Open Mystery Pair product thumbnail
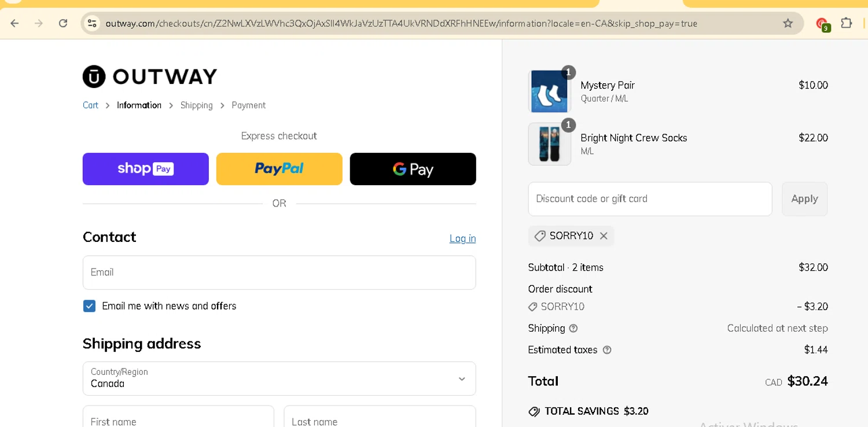The height and width of the screenshot is (427, 868). pos(549,91)
